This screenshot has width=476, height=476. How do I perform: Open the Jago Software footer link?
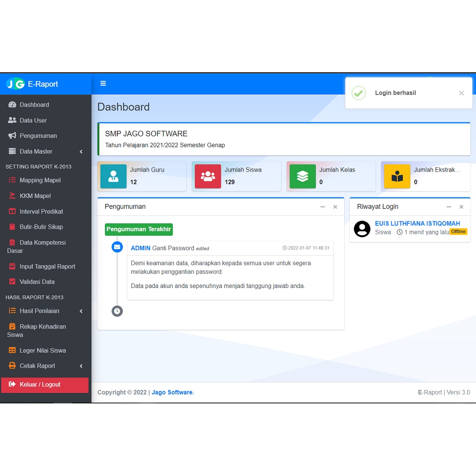tap(172, 392)
